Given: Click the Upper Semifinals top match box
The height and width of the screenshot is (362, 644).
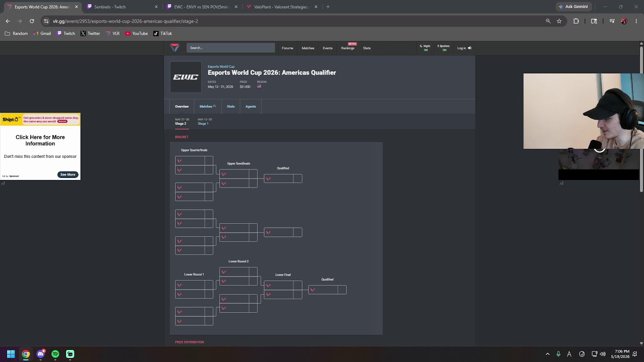Looking at the screenshot, I should pos(238,178).
